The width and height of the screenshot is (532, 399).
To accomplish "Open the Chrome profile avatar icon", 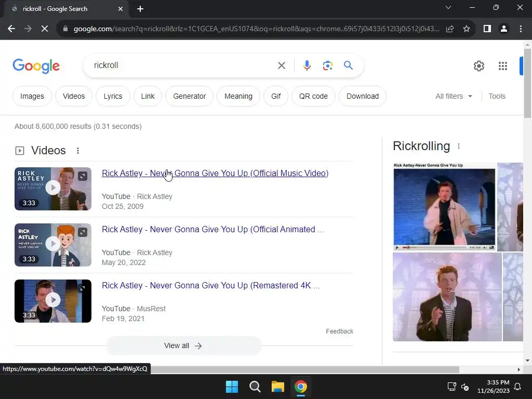I will coord(504,29).
